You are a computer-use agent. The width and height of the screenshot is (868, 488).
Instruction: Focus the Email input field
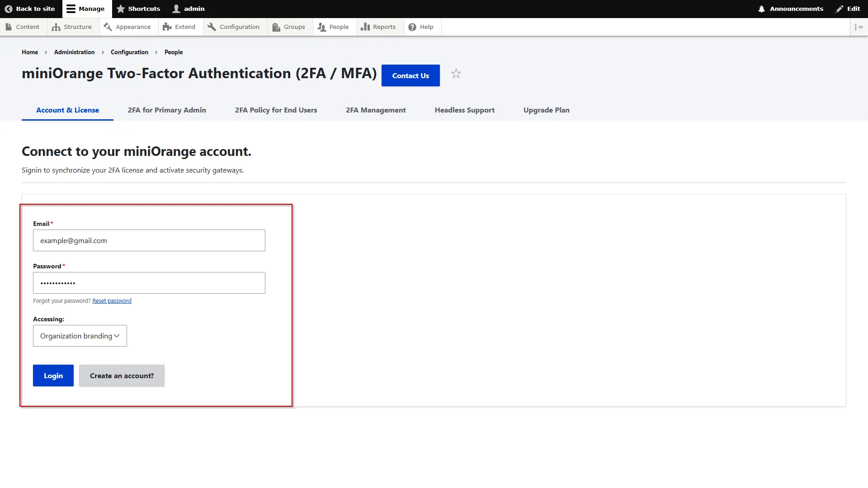149,240
